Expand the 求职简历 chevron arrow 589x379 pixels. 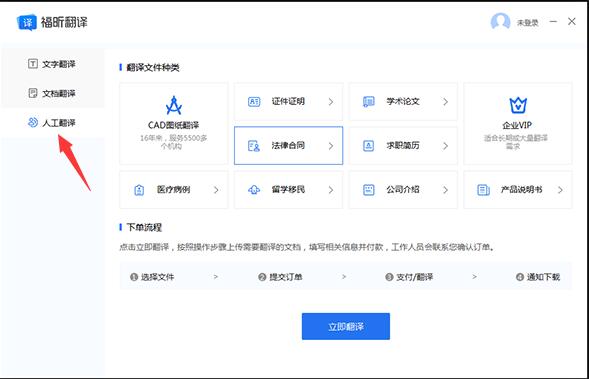445,146
